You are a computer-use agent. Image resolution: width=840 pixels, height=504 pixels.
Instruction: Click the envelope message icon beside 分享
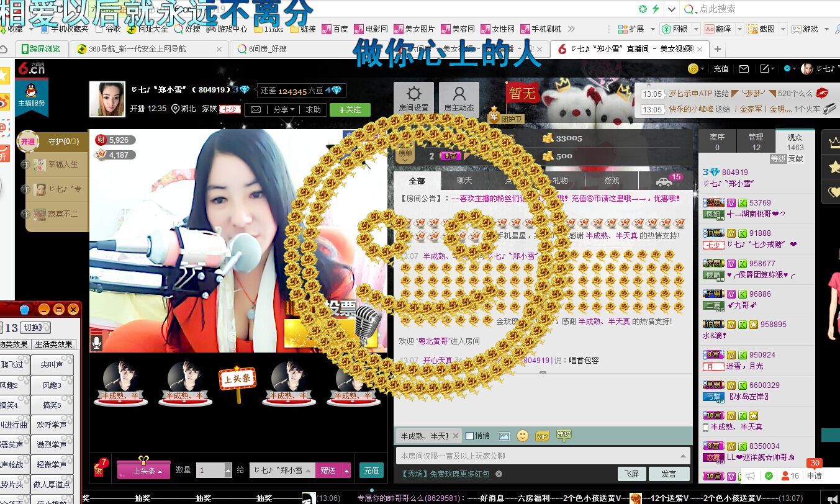click(x=255, y=109)
